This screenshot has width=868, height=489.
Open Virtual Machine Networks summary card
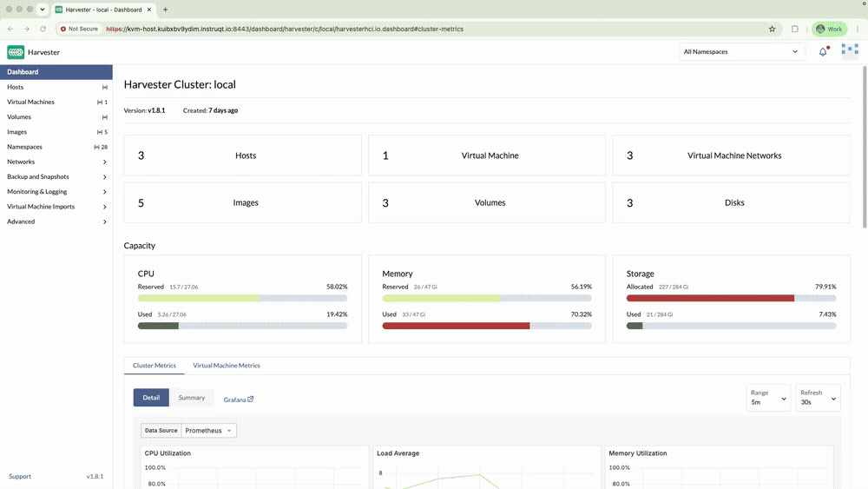pos(731,155)
